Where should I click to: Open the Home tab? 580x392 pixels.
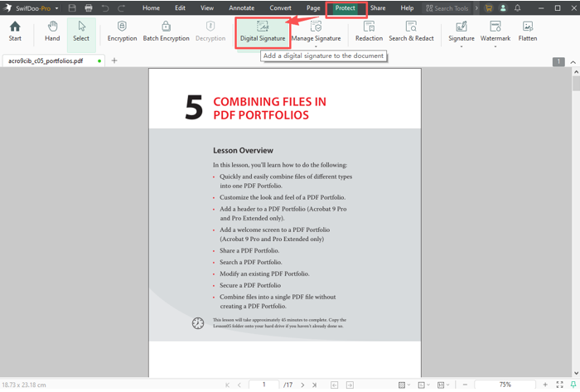[151, 7]
